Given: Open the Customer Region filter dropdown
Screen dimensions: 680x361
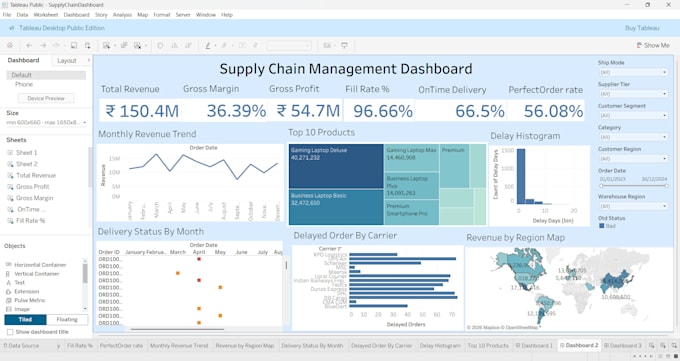Looking at the screenshot, I should (x=633, y=158).
